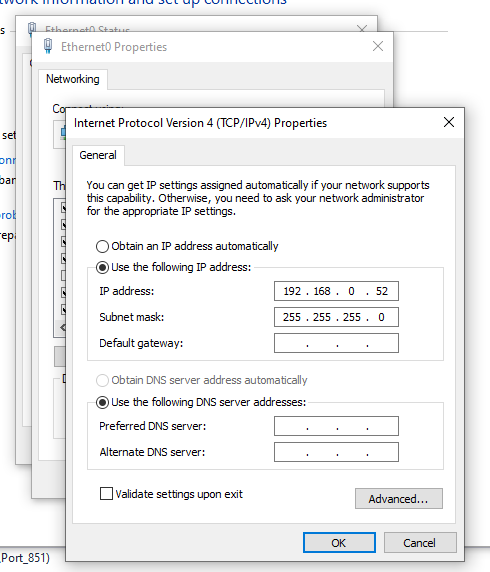This screenshot has width=490, height=572.
Task: Click the Subnet mask field
Action: click(336, 317)
